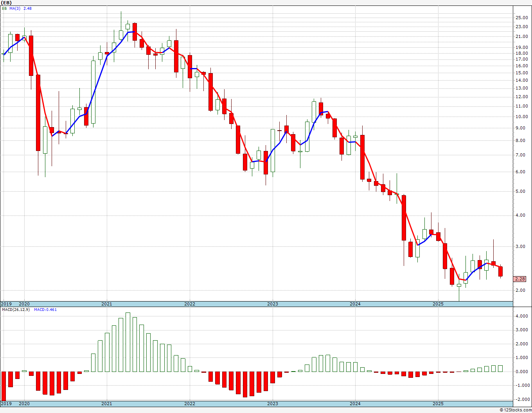
Task: Click the 2.28 current price tag
Action: (x=520, y=279)
